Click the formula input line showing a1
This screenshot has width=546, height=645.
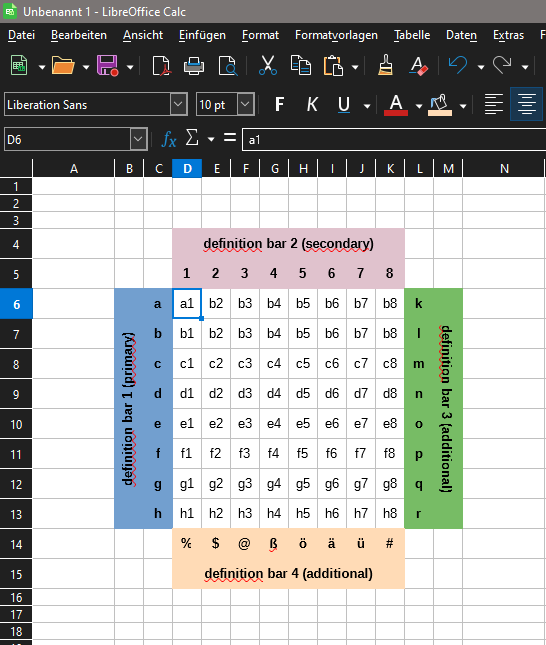pos(394,140)
